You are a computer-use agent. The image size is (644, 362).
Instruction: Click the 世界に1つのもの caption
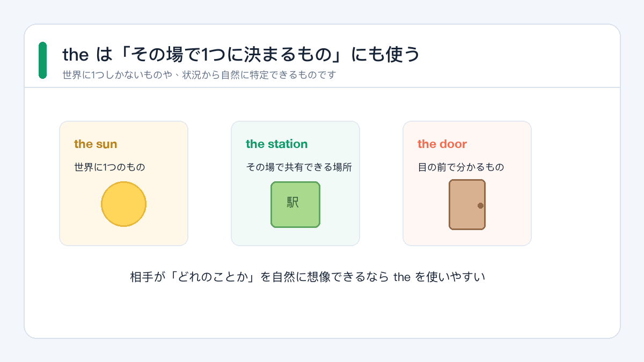[x=109, y=167]
